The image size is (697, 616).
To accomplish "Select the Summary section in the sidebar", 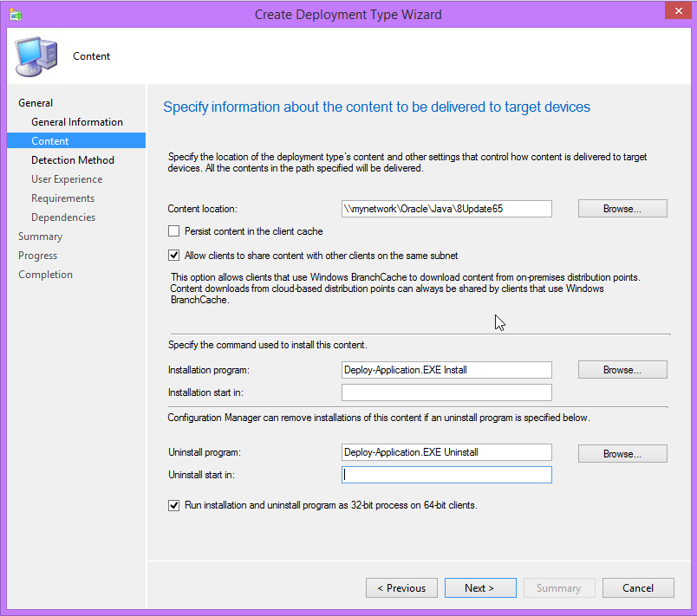I will point(40,236).
